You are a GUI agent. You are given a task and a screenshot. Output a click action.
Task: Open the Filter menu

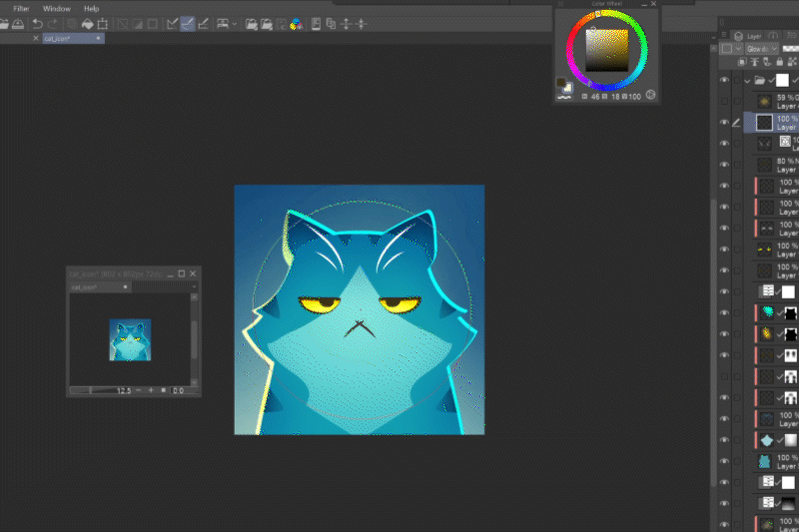point(21,8)
